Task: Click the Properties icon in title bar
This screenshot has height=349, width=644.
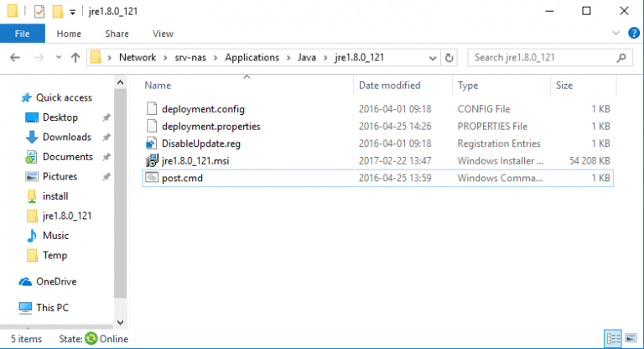Action: pos(38,12)
